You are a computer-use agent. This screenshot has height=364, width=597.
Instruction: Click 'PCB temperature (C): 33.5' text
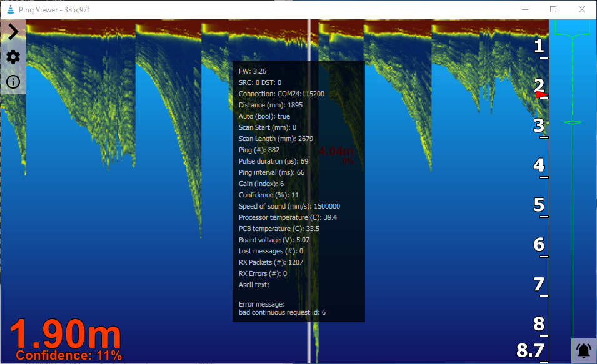279,229
